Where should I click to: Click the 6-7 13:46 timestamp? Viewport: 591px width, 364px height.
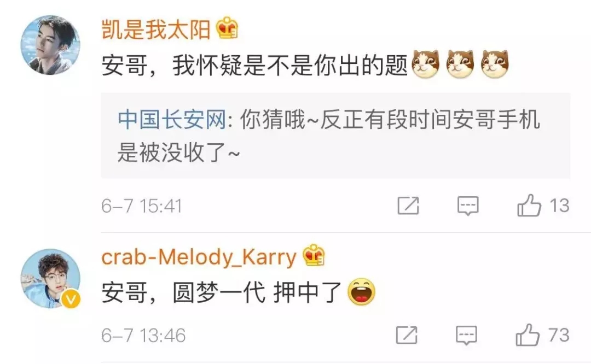143,336
